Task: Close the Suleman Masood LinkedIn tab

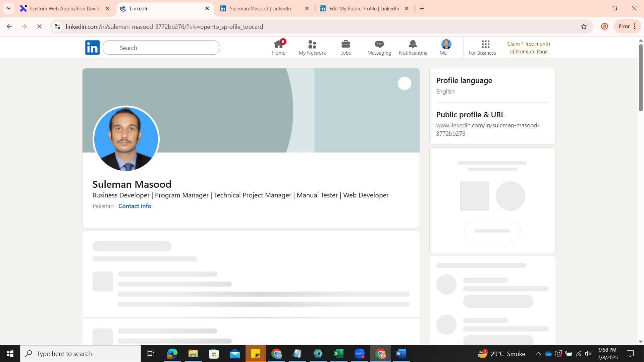Action: [307, 8]
